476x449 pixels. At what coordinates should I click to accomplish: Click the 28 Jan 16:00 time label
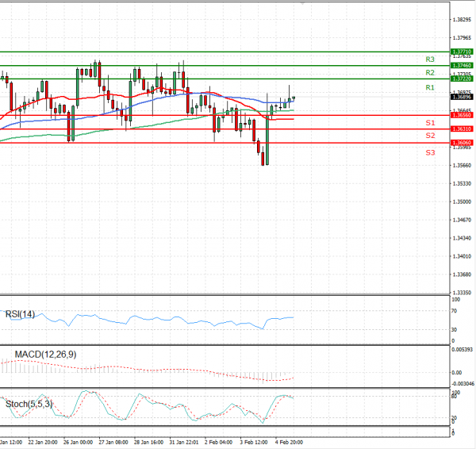(148, 443)
